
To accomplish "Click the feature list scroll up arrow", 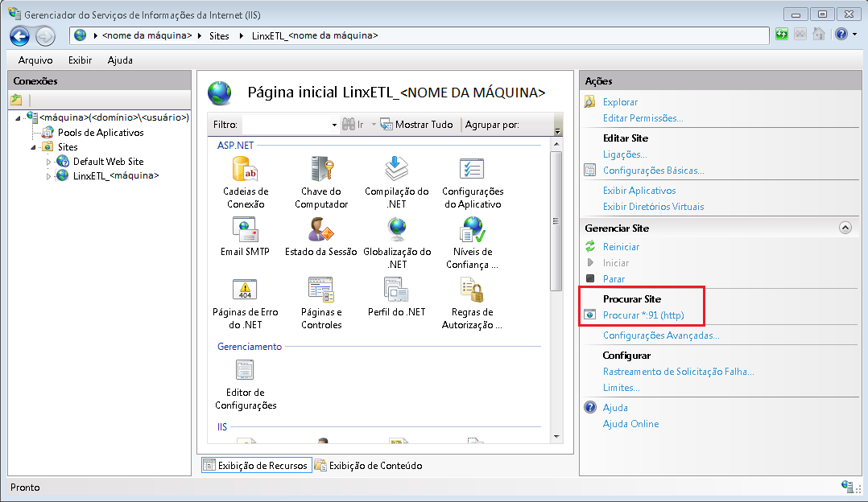I will pos(556,144).
